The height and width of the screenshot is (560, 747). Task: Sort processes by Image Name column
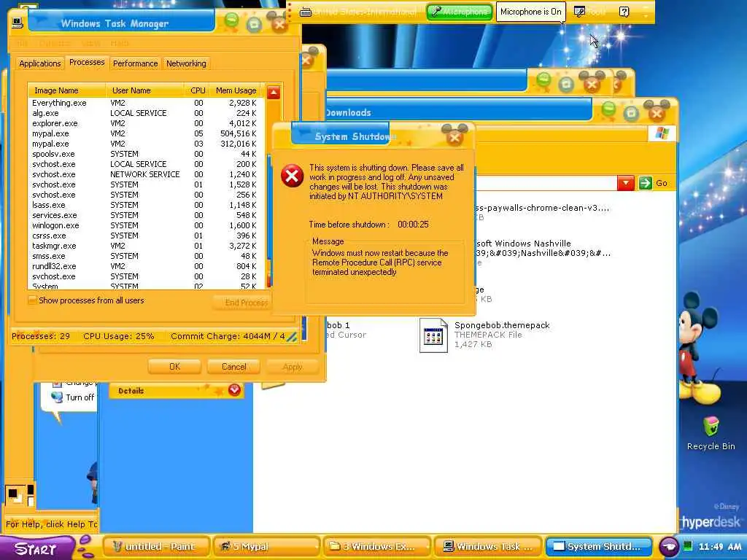tap(66, 90)
